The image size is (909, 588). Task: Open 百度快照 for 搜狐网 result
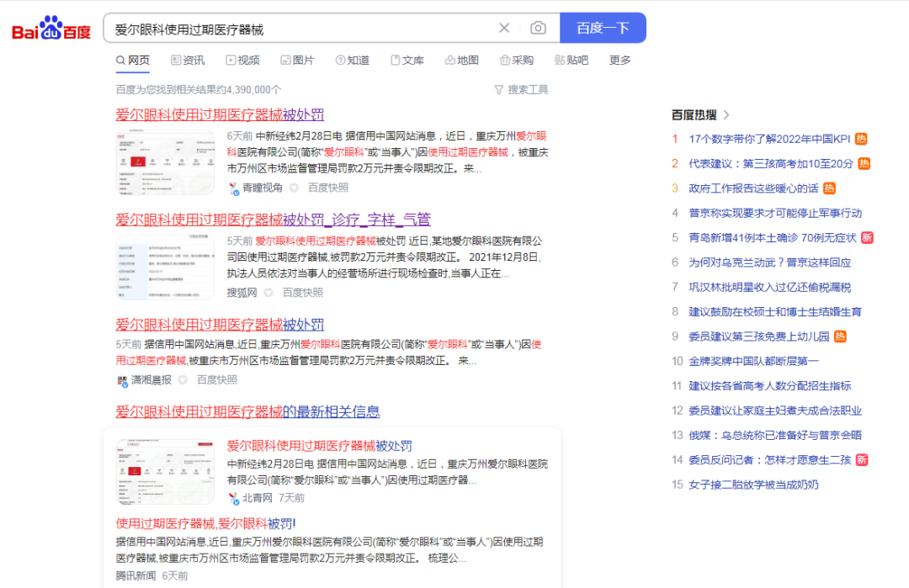pos(302,293)
